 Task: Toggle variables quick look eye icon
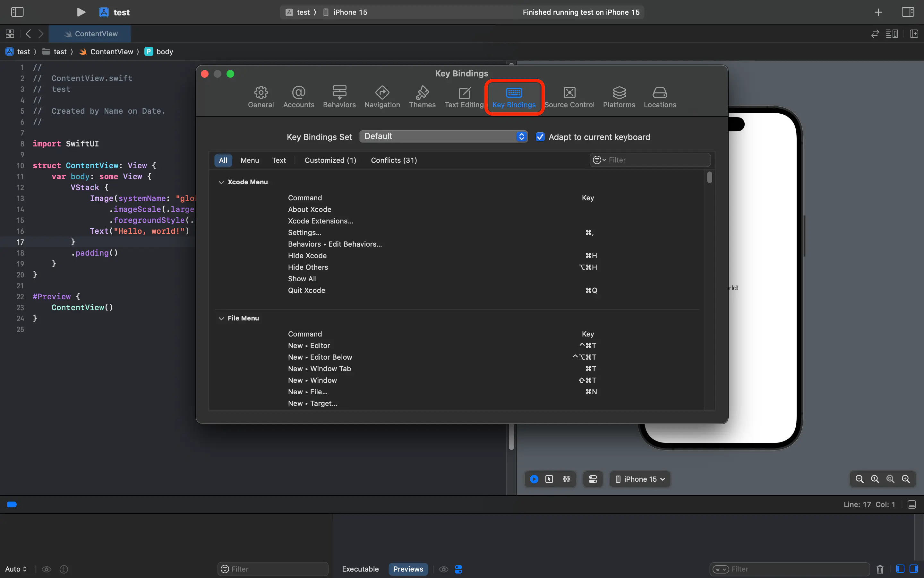(47, 569)
